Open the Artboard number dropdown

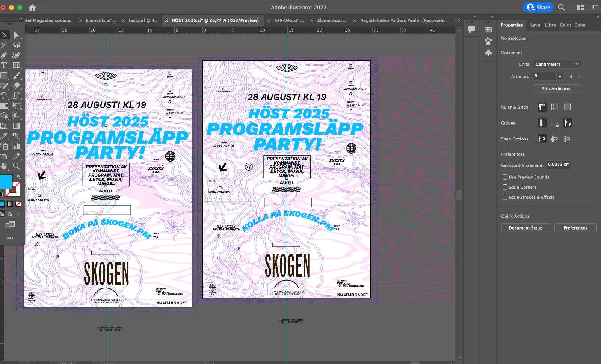(560, 76)
